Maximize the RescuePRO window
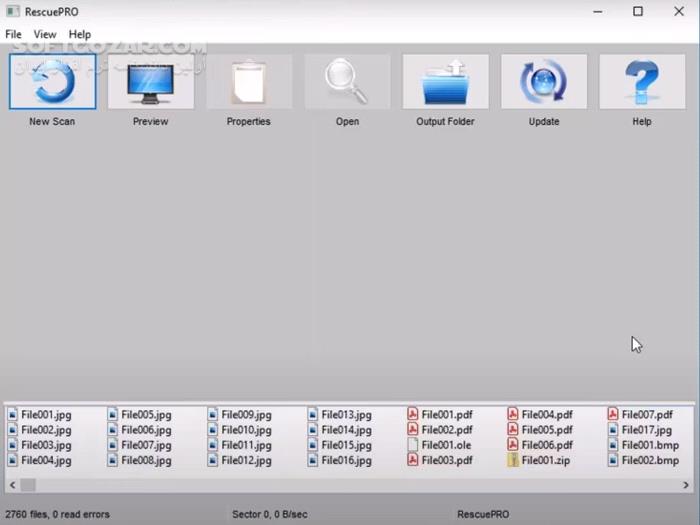The width and height of the screenshot is (700, 525). 638,11
